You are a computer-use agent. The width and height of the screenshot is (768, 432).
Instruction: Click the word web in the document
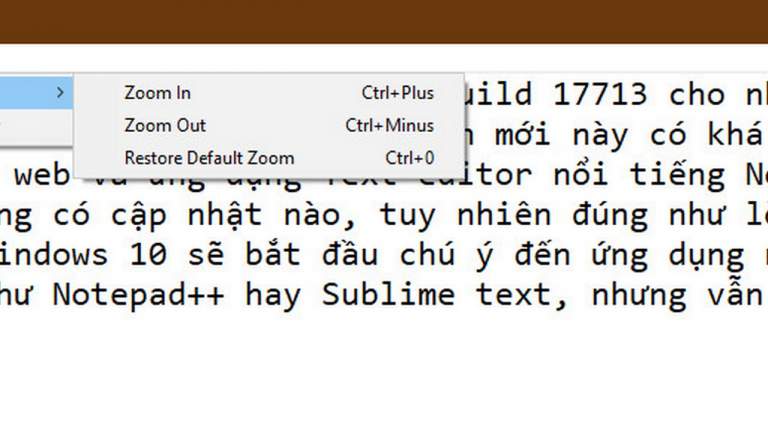[42, 175]
